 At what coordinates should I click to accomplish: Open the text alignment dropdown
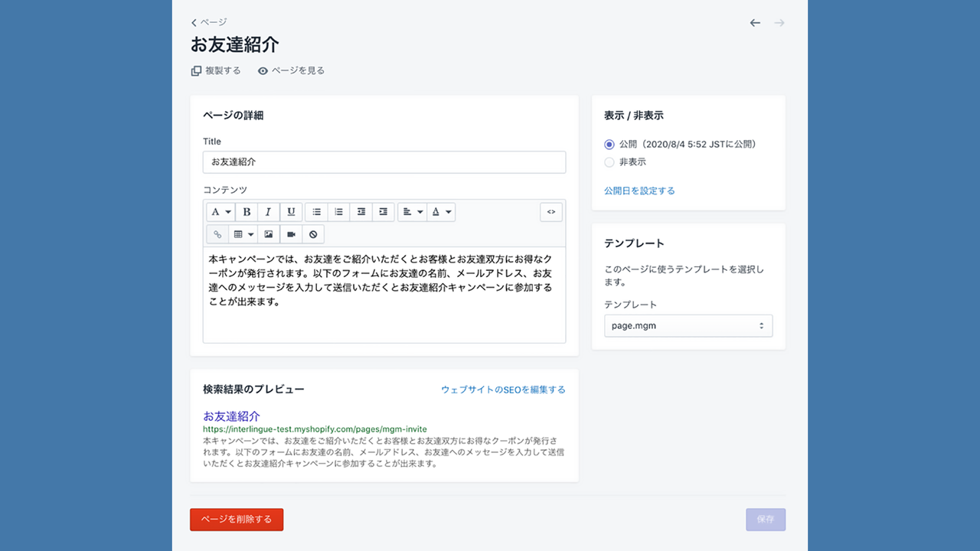point(412,212)
